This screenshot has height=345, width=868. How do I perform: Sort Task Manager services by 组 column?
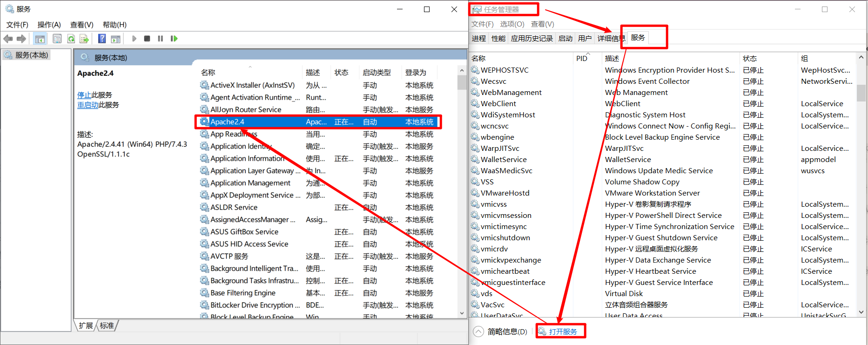click(804, 59)
